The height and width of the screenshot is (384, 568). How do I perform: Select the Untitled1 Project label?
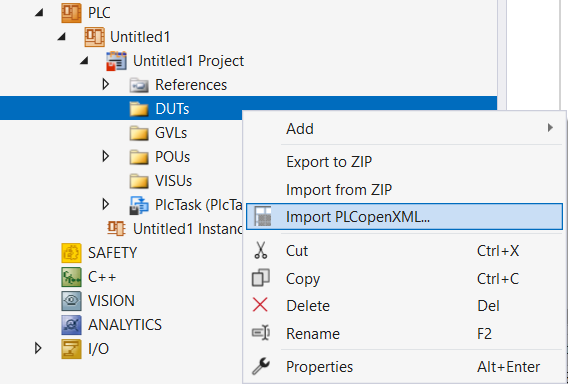188,61
